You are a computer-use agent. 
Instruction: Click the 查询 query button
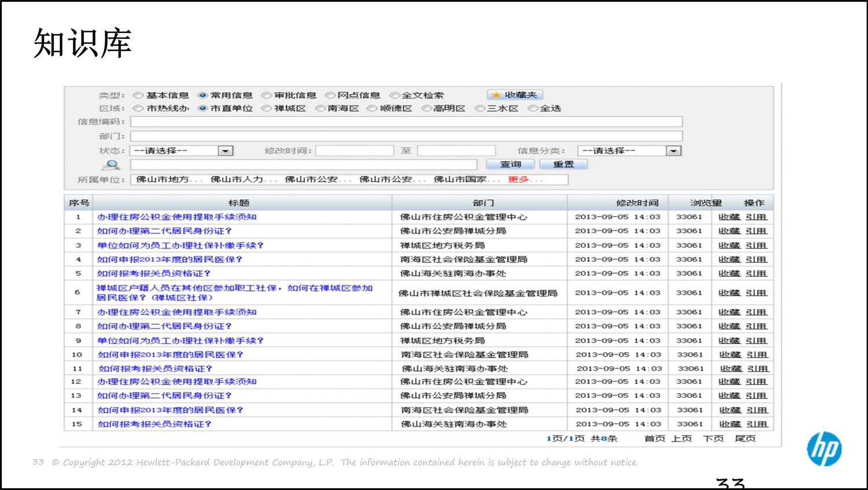pos(510,164)
